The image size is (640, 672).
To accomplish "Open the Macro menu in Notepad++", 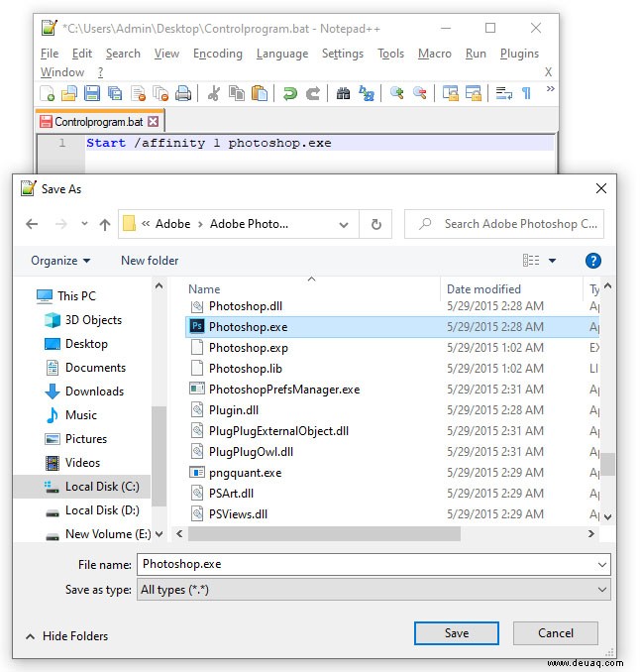I will pyautogui.click(x=434, y=54).
